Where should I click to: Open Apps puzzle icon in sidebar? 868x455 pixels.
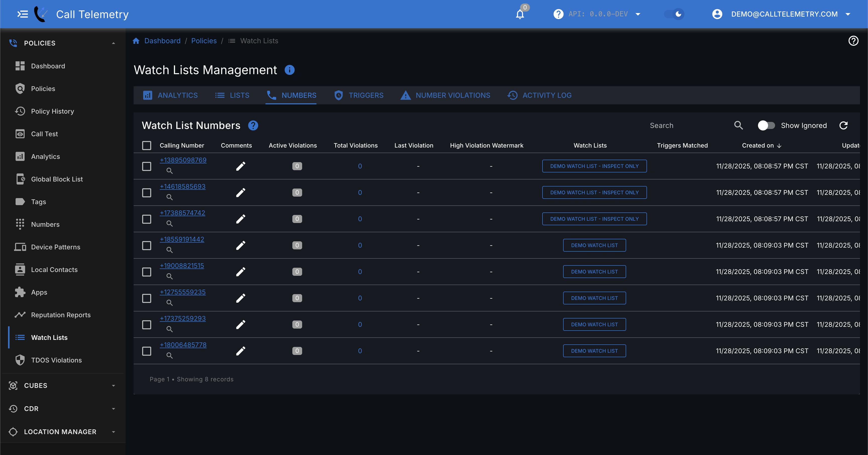pyautogui.click(x=20, y=292)
